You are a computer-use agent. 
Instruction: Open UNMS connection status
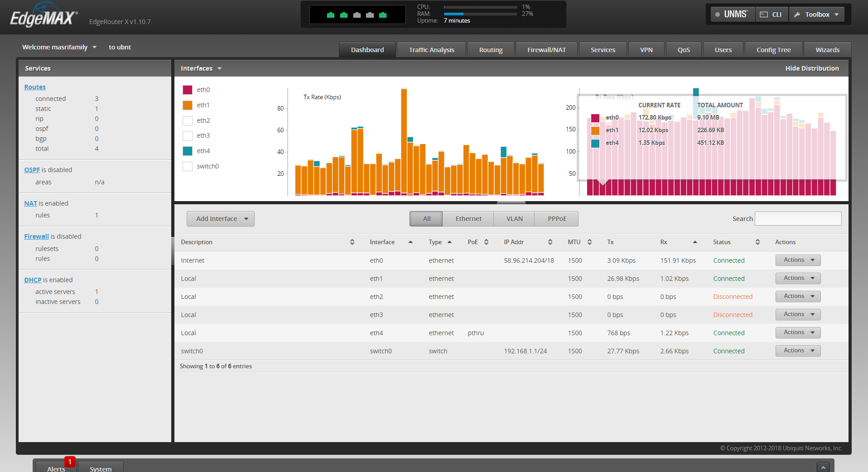coord(733,14)
